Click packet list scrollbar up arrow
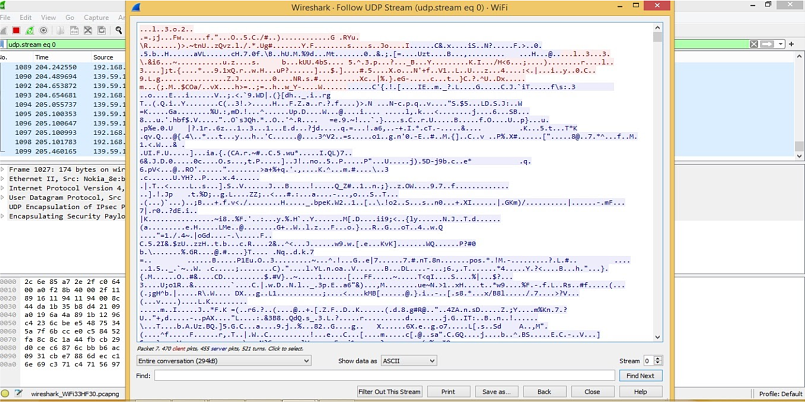The width and height of the screenshot is (806, 402). [x=799, y=56]
